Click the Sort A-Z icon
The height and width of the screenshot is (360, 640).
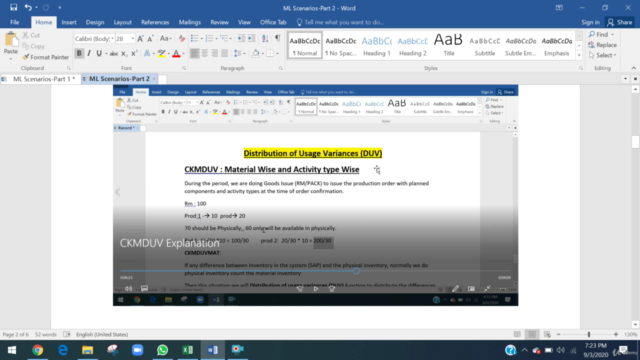click(265, 38)
